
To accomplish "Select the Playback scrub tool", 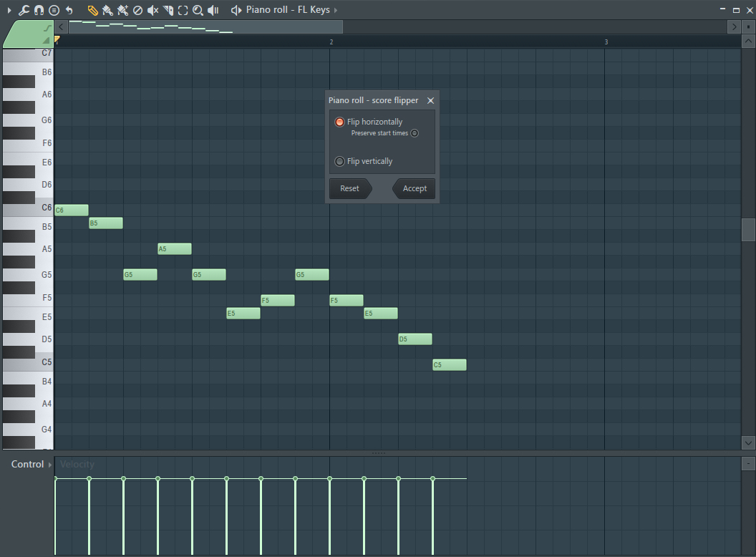I will click(213, 10).
